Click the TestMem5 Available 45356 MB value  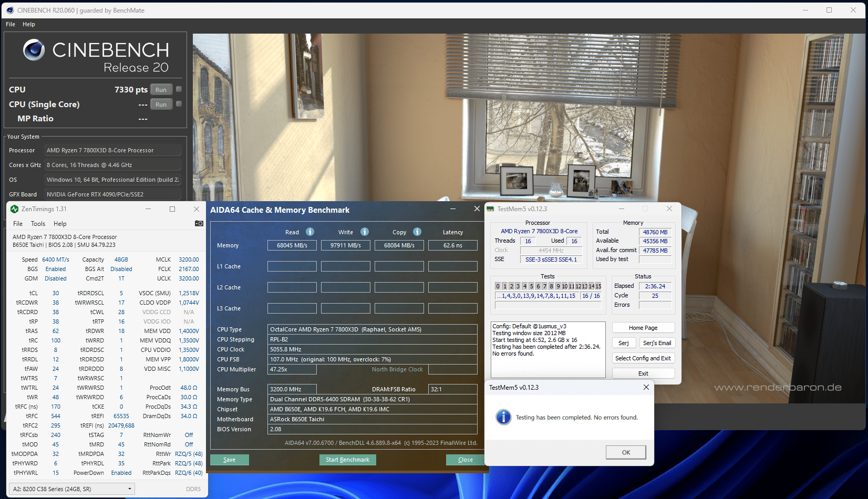point(655,241)
